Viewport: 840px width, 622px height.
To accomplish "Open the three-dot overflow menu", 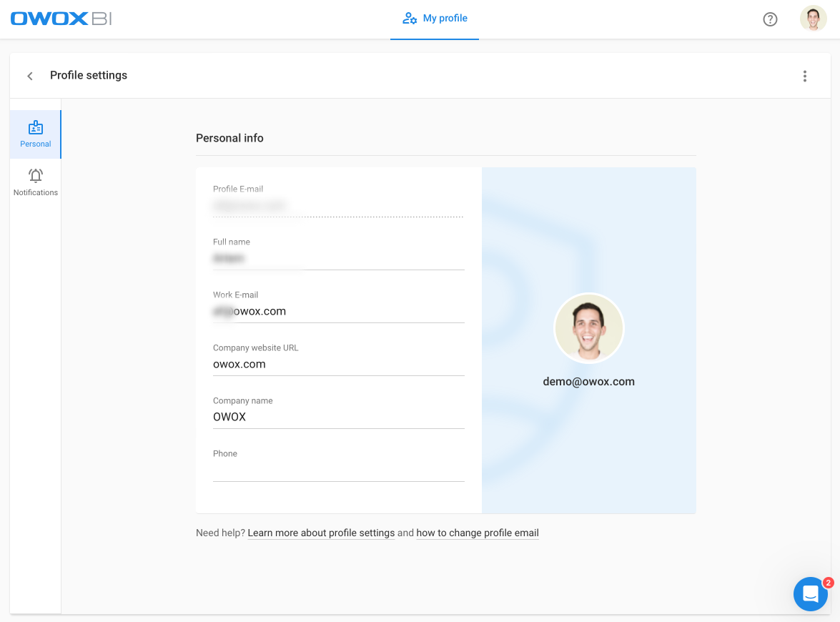I will [805, 75].
